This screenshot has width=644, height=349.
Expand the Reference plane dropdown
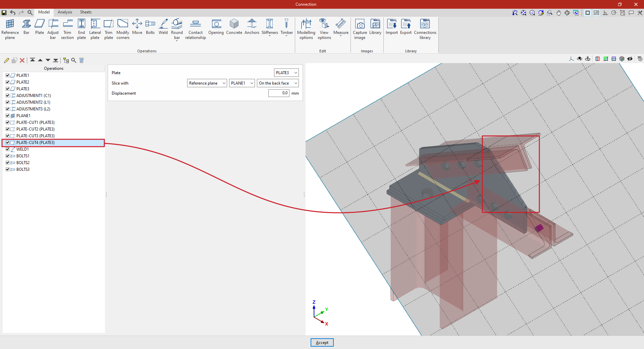[x=207, y=83]
